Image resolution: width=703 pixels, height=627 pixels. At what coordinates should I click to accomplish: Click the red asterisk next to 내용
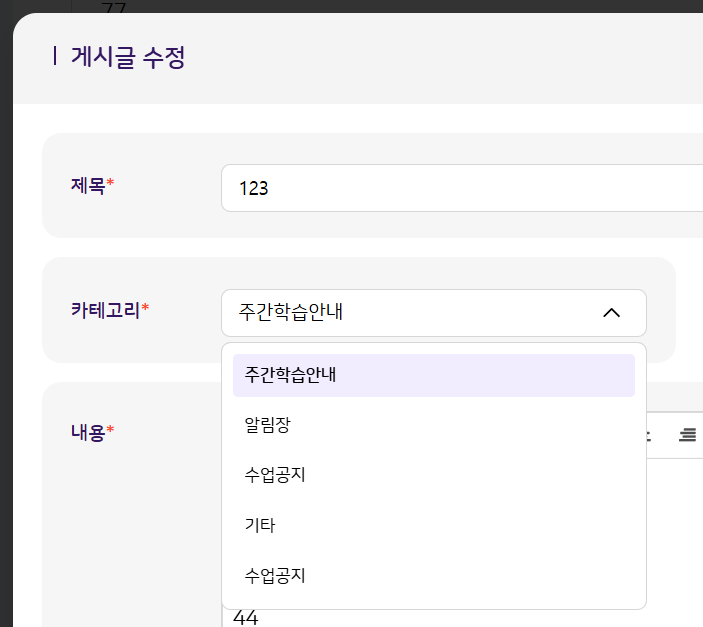111,432
